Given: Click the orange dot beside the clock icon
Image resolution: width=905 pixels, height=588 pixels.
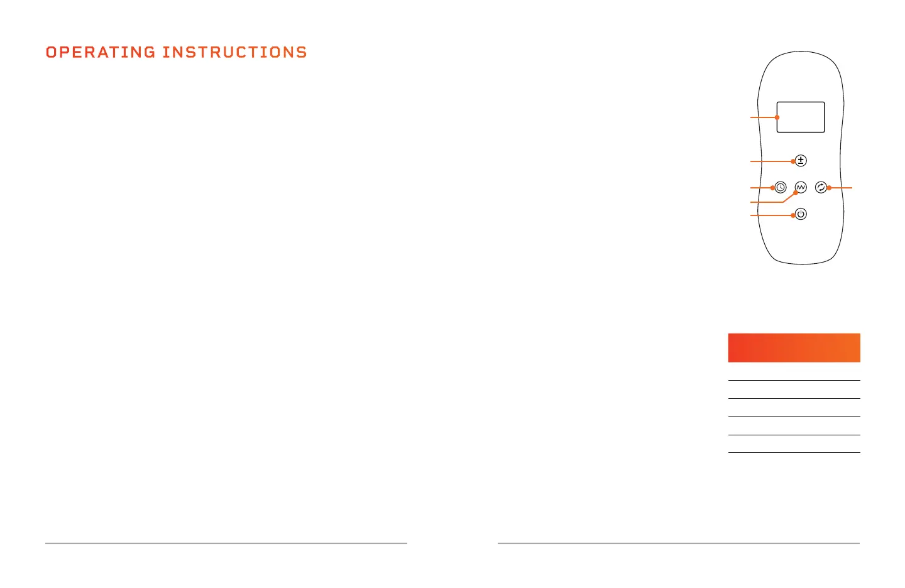Looking at the screenshot, I should [x=772, y=188].
